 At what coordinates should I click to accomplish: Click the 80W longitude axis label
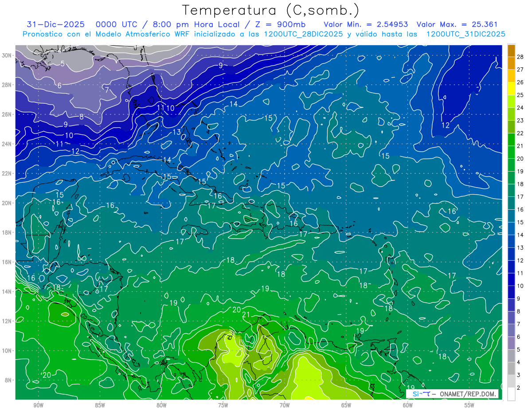click(x=161, y=405)
